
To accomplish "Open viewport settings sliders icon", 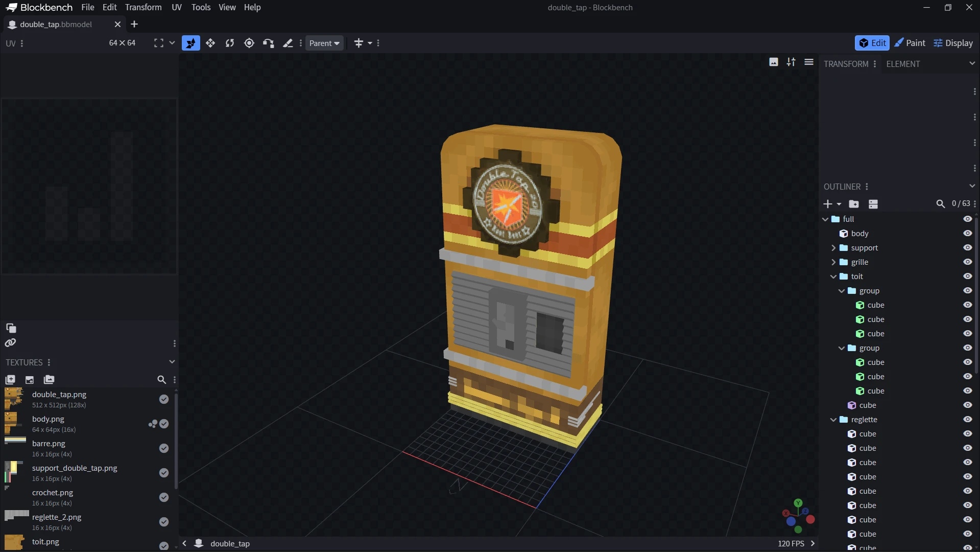I will point(791,62).
